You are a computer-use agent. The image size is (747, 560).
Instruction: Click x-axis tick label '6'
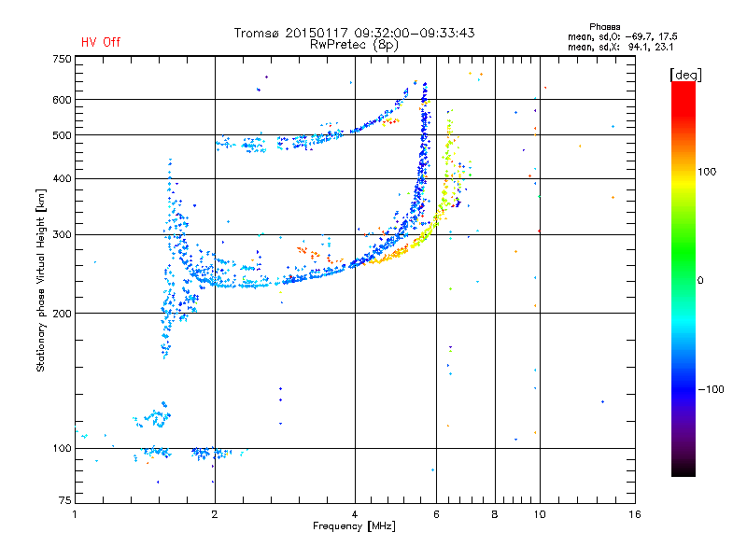coord(436,514)
